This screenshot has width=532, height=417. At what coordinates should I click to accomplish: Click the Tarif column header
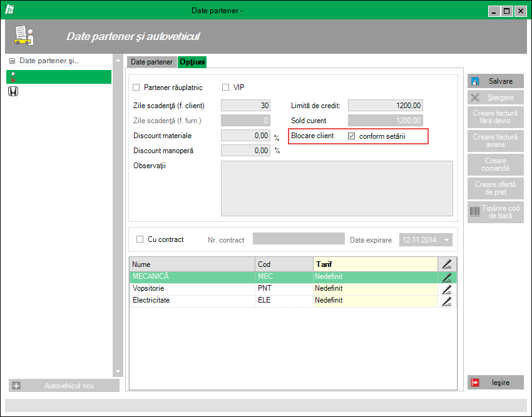pyautogui.click(x=376, y=264)
